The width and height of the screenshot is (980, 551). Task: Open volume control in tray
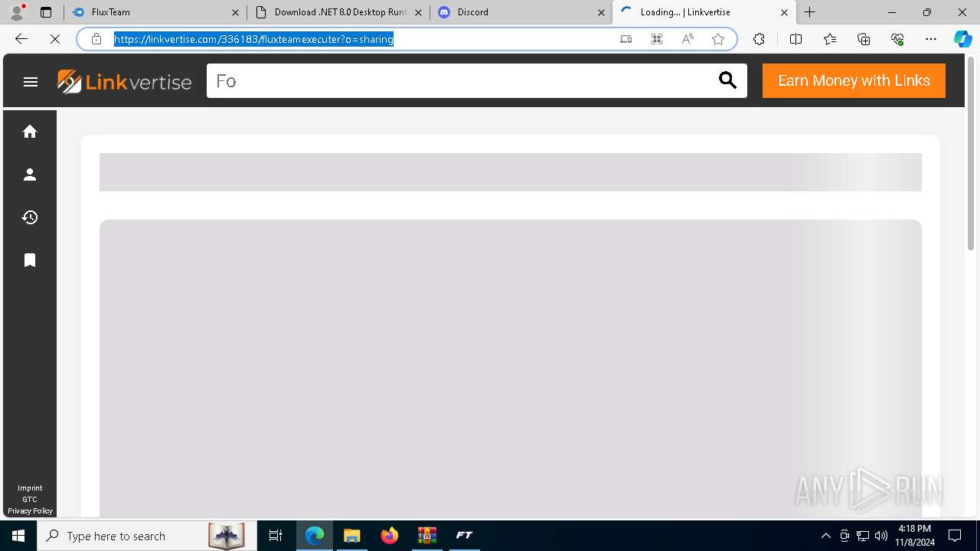(881, 536)
